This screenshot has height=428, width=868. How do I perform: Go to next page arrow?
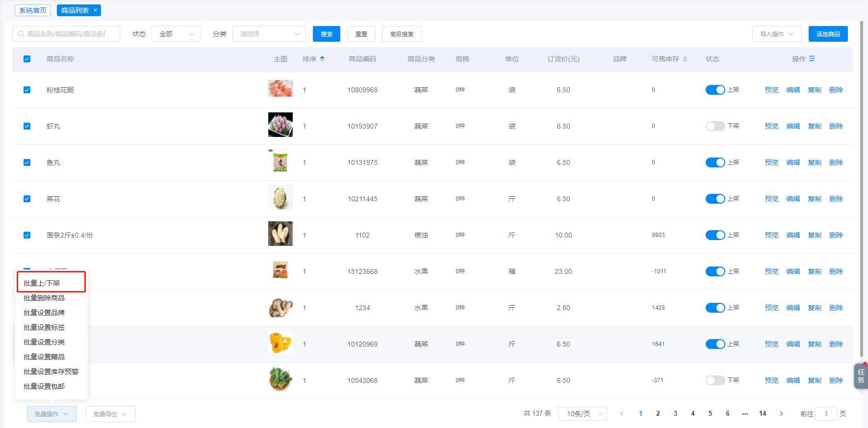click(x=781, y=414)
